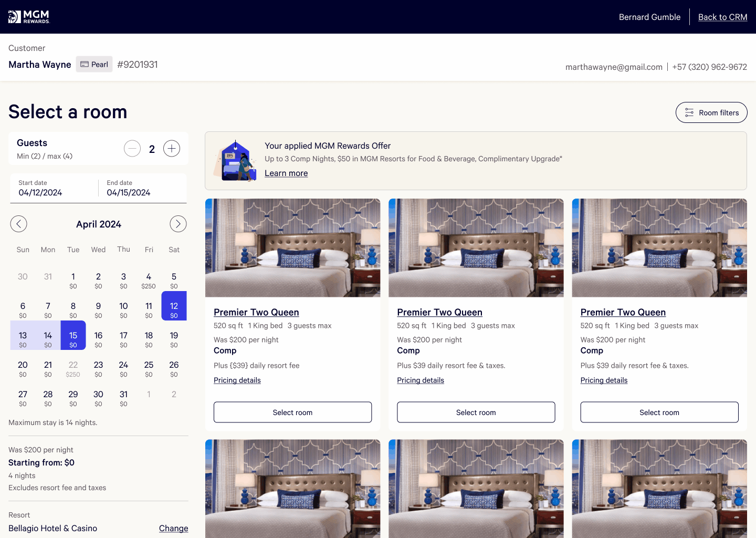This screenshot has width=756, height=538.
Task: Select April 17 on the calendar
Action: click(x=124, y=339)
